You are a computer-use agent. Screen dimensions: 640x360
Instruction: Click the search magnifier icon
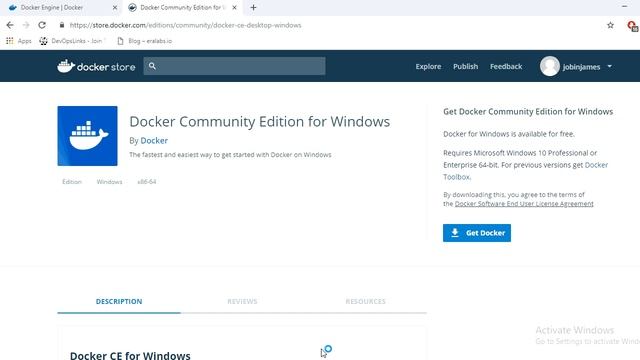pyautogui.click(x=152, y=66)
